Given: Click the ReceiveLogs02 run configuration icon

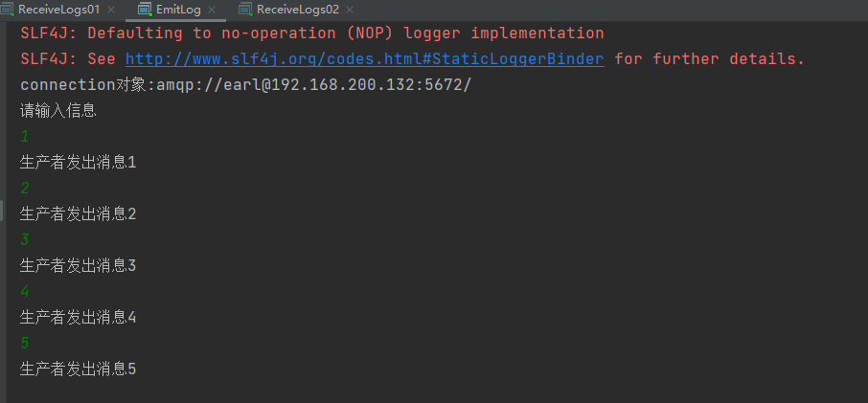Looking at the screenshot, I should pos(245,10).
